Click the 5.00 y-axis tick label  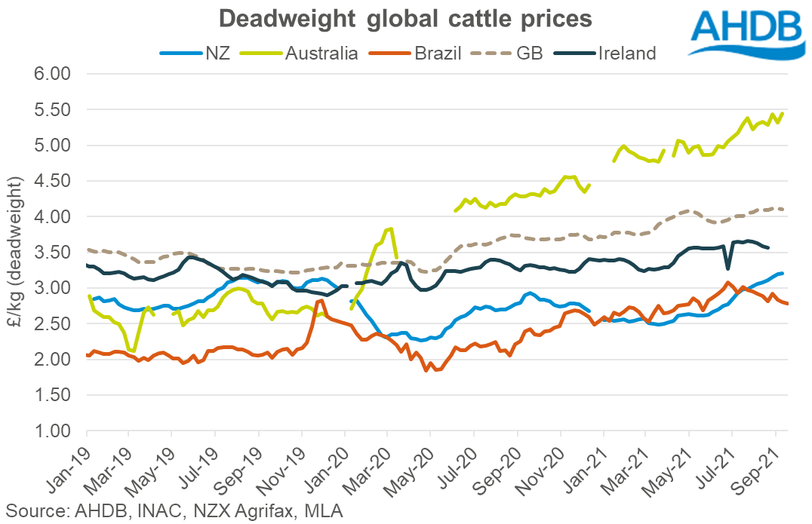(x=53, y=146)
